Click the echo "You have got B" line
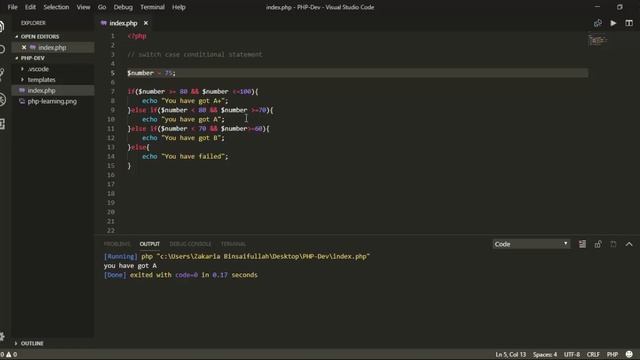The image size is (640, 360). point(183,138)
